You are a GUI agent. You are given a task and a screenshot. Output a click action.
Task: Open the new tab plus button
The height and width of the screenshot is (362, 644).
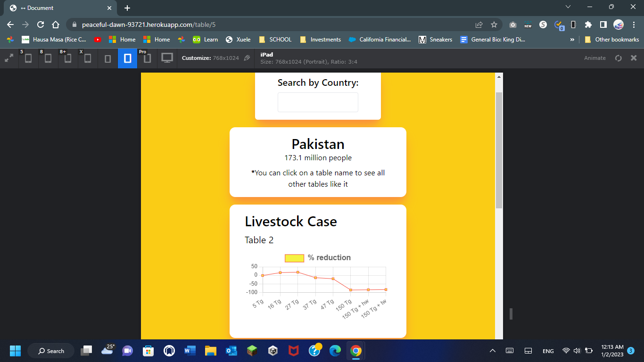(127, 8)
